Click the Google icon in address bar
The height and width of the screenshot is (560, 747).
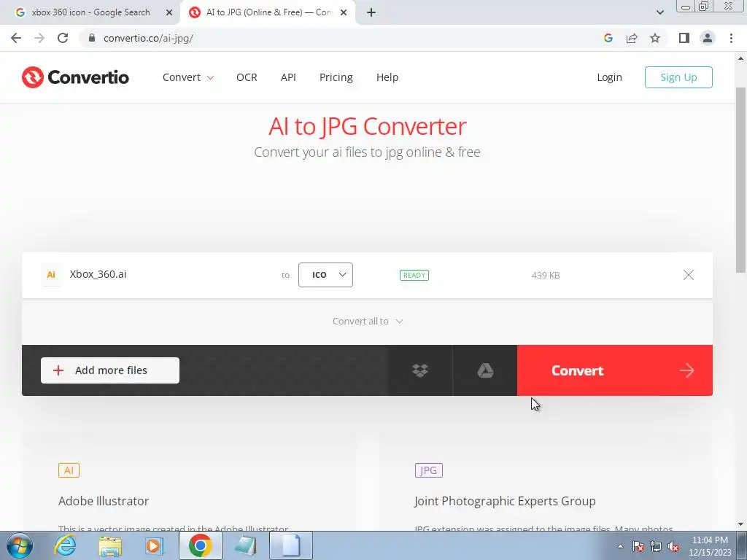click(x=608, y=38)
